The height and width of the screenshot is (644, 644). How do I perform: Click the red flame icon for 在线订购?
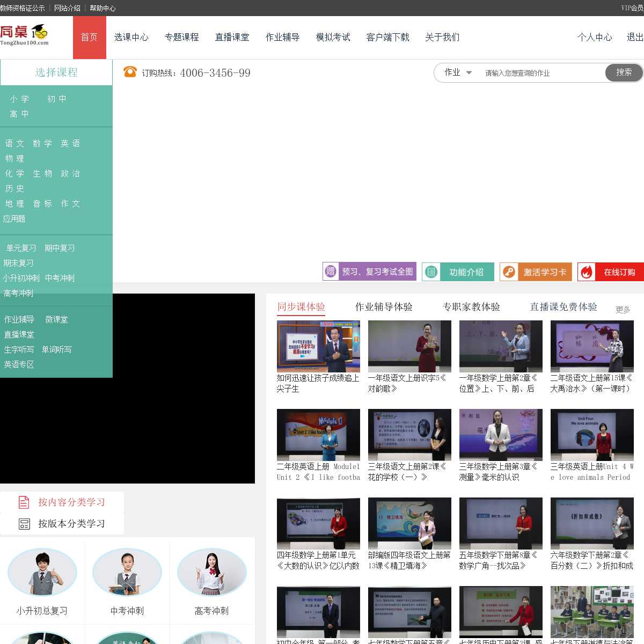pyautogui.click(x=587, y=272)
